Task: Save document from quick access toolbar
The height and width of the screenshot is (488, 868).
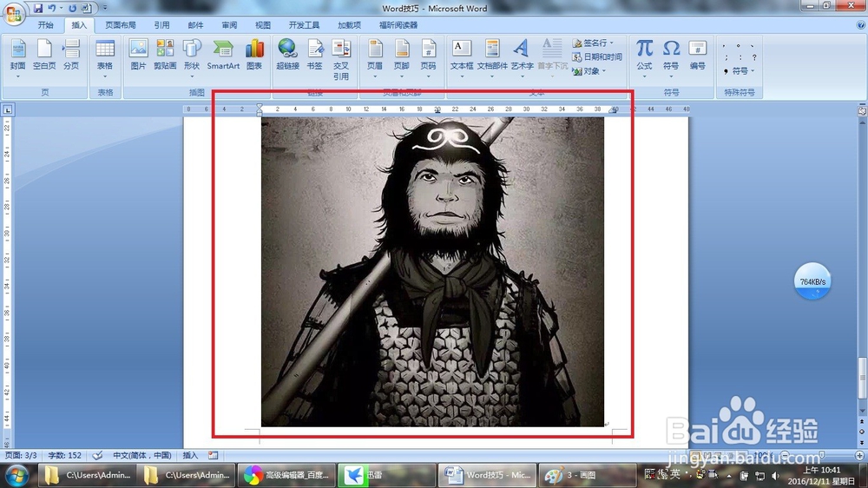Action: coord(37,9)
